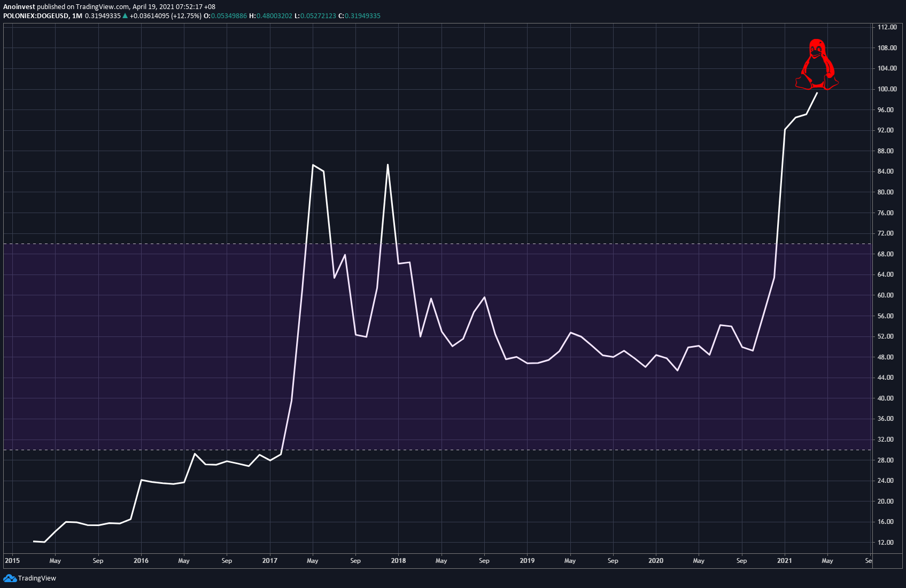Click the 32.00 price axis label

click(885, 440)
